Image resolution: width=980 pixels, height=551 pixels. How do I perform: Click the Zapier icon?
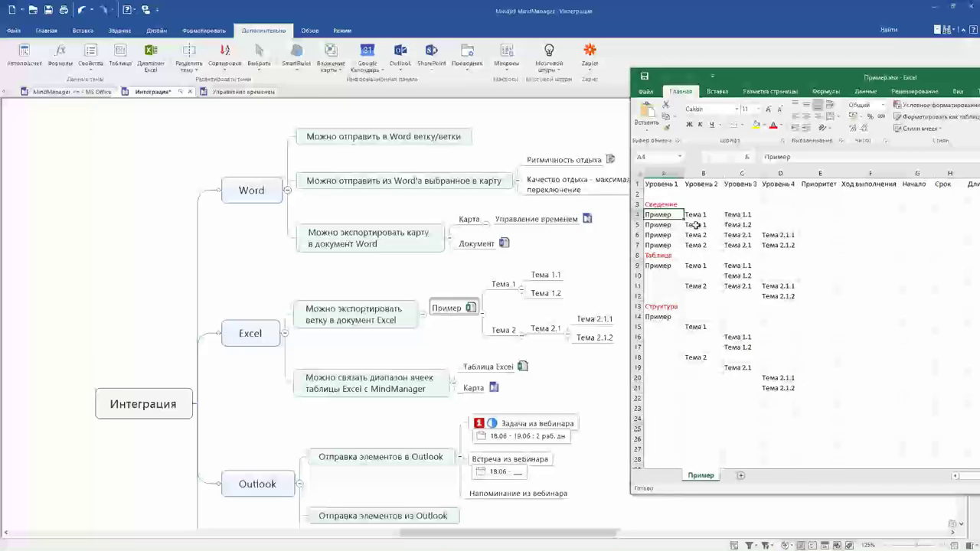pyautogui.click(x=590, y=51)
